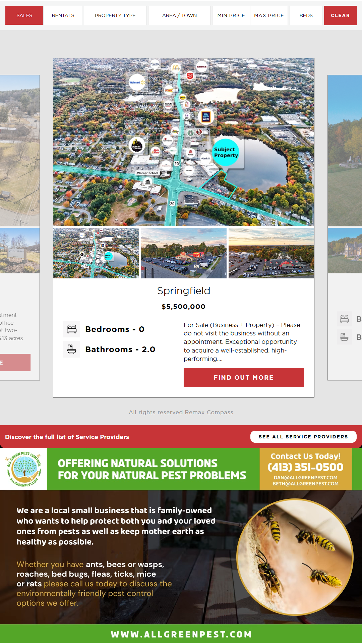Click the wasps circular image
This screenshot has height=644, width=362.
(x=295, y=557)
